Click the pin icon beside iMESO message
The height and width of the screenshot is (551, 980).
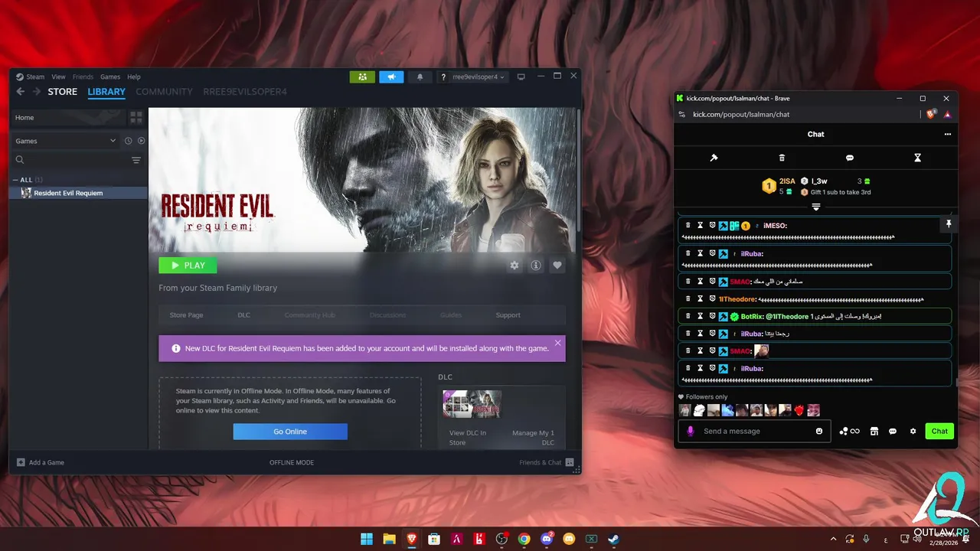click(948, 223)
